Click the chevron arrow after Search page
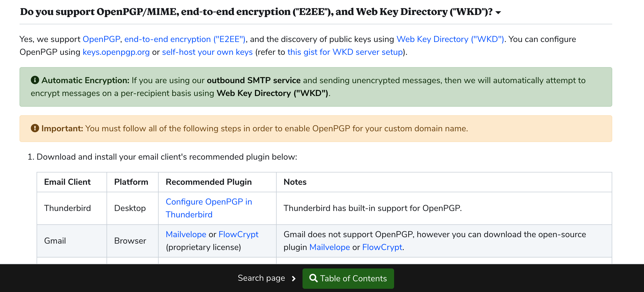 point(294,279)
